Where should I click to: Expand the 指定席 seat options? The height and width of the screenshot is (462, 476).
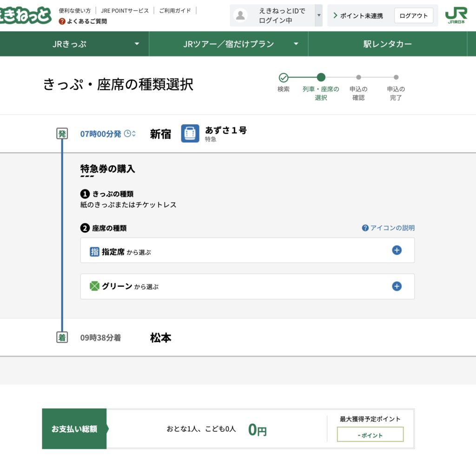point(397,250)
